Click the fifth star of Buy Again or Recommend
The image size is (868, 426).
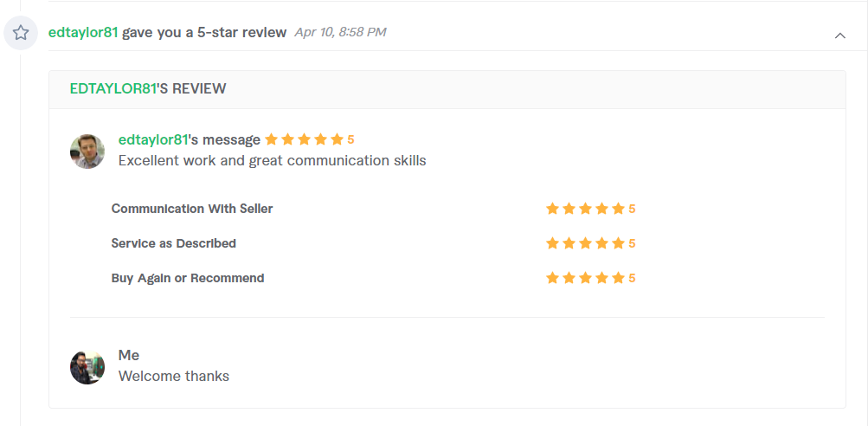(x=619, y=278)
